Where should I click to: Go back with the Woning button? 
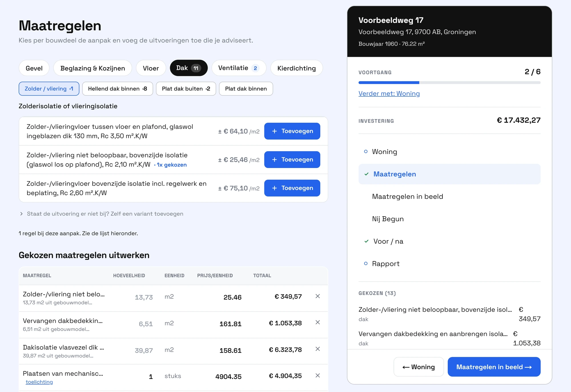point(419,367)
